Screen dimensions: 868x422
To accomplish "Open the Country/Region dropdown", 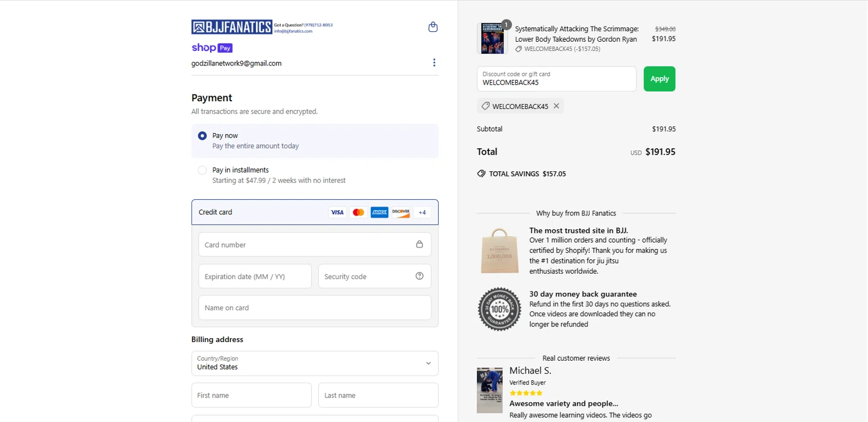I will click(x=315, y=363).
